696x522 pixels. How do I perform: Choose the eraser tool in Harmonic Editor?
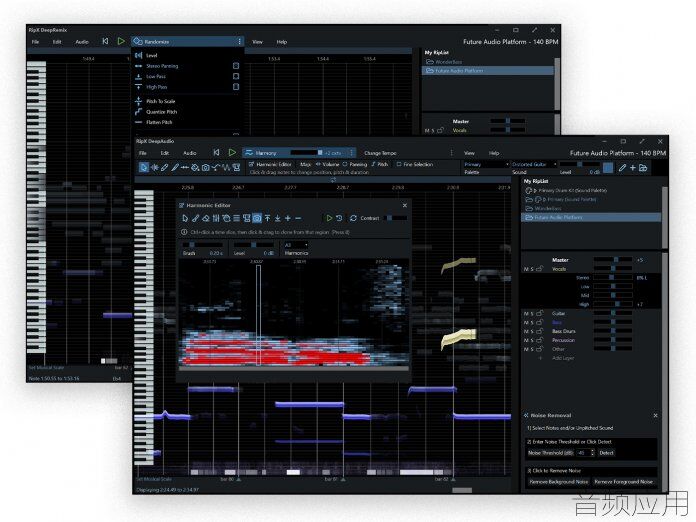tap(206, 218)
